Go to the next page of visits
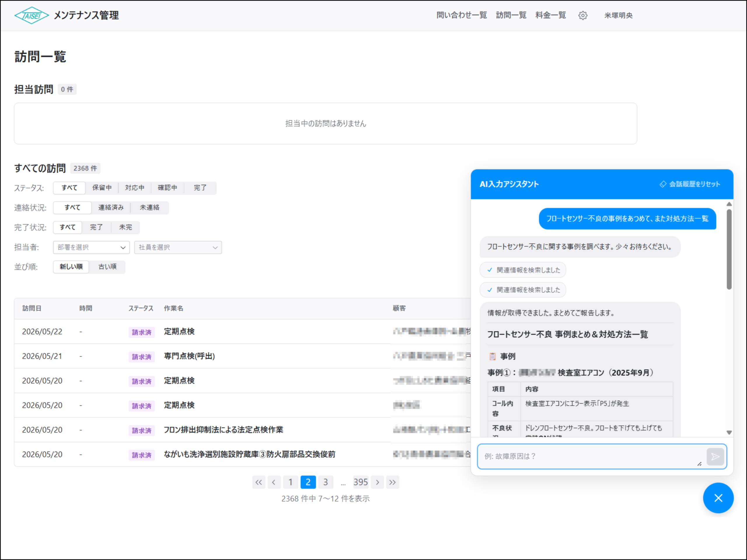The image size is (747, 560). [378, 482]
